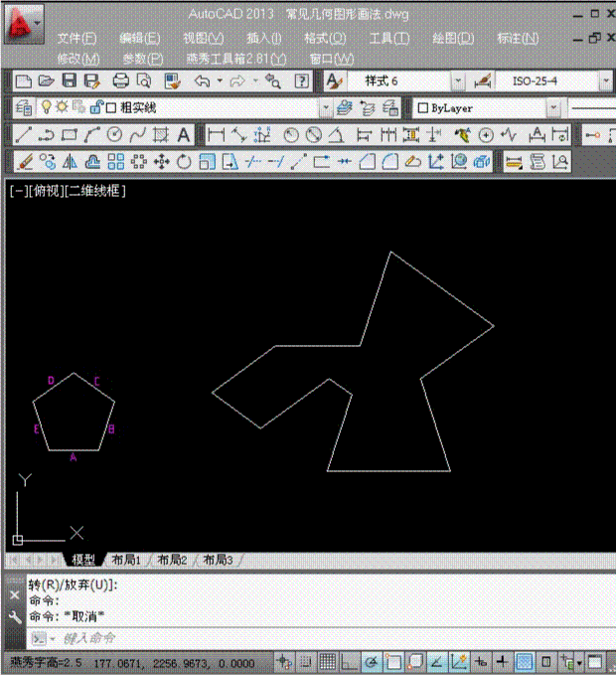Screen dimensions: 616x676
Task: Select the Array tool
Action: 116,162
